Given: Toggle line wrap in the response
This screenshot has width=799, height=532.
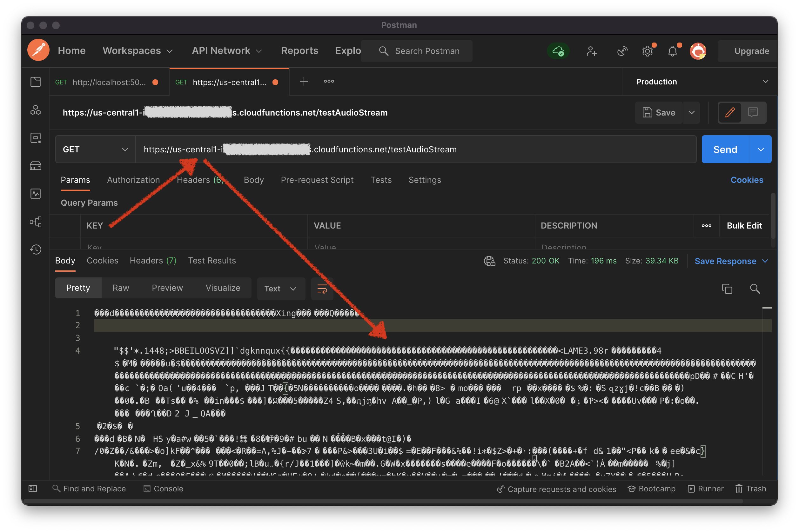Looking at the screenshot, I should pos(322,289).
